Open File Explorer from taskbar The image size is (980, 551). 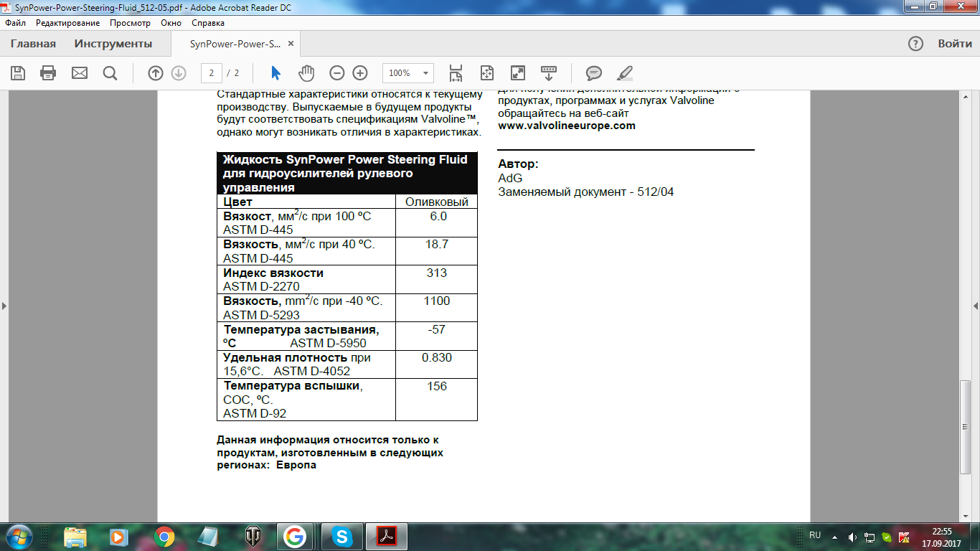[75, 537]
